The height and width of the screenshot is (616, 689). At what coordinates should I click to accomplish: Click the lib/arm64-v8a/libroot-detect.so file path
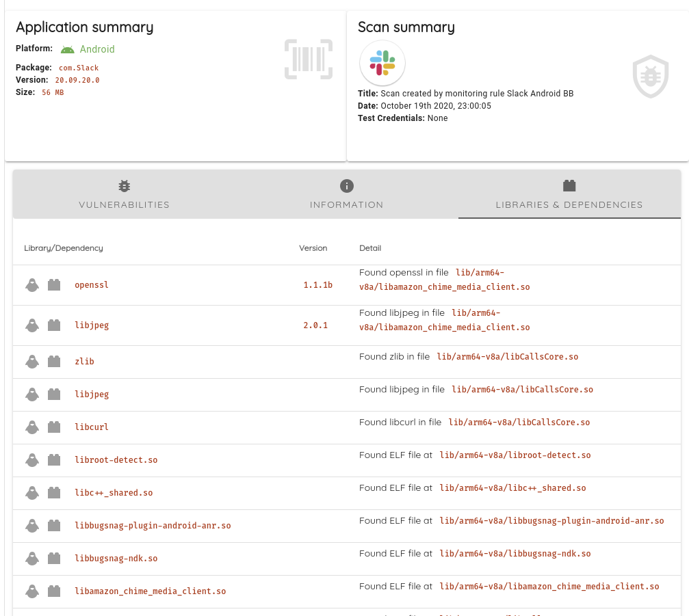[x=515, y=455]
